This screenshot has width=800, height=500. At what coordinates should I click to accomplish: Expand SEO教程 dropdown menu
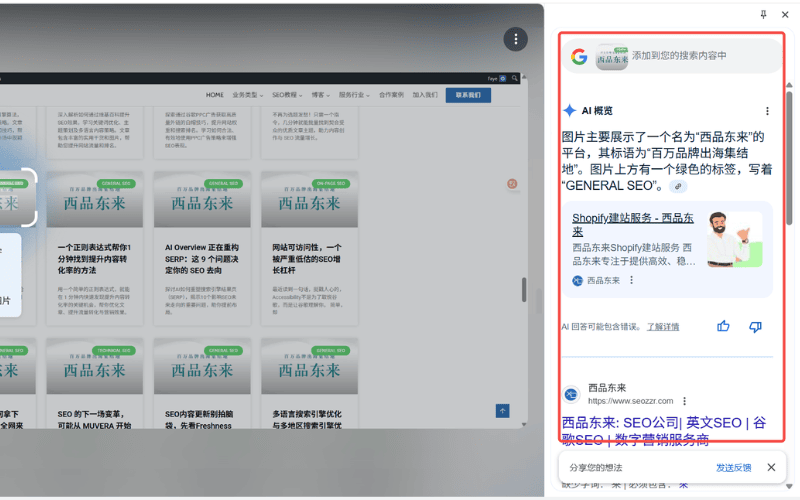[287, 95]
